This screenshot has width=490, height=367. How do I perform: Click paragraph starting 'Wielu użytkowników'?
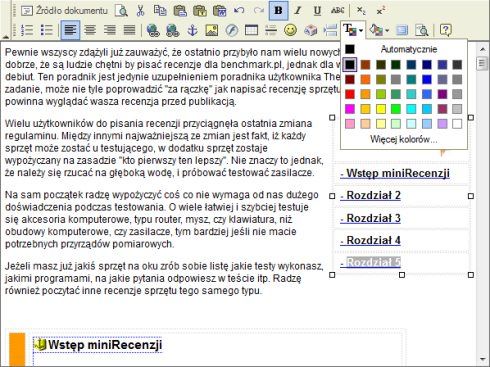tap(164, 148)
